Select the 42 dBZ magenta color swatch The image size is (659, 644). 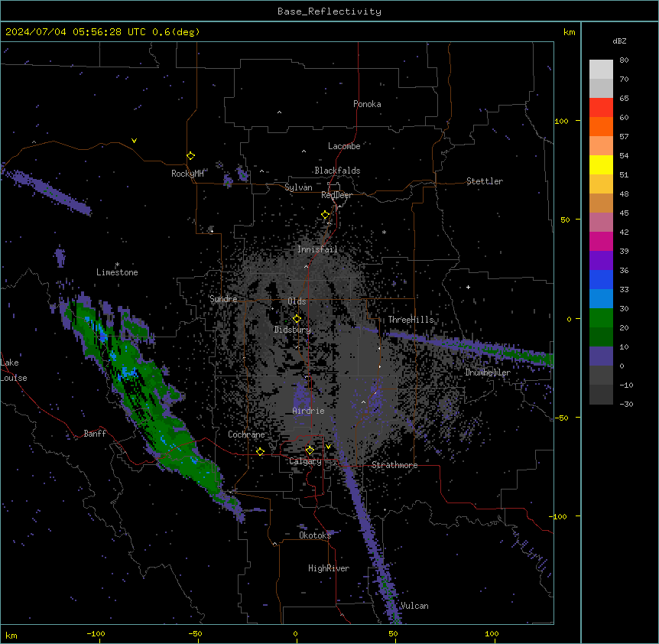coord(601,241)
